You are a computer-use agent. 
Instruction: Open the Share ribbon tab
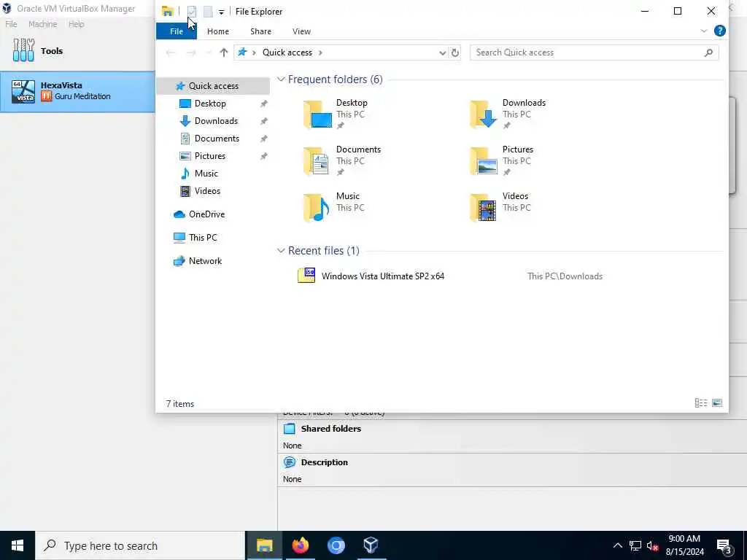pyautogui.click(x=260, y=31)
